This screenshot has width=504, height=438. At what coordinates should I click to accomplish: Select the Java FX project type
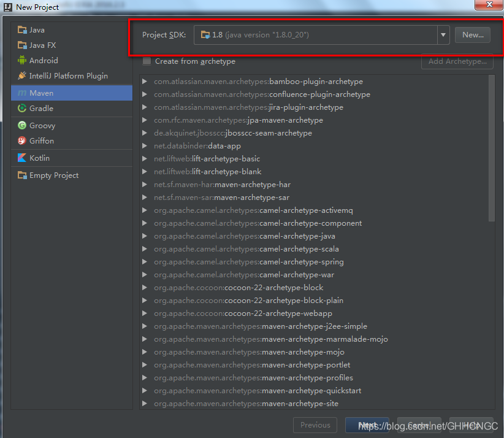point(72,45)
